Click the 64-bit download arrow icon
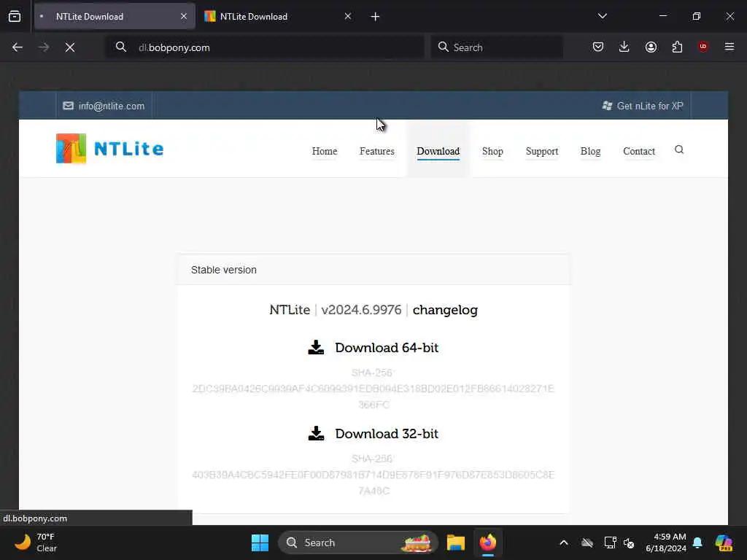 316,347
